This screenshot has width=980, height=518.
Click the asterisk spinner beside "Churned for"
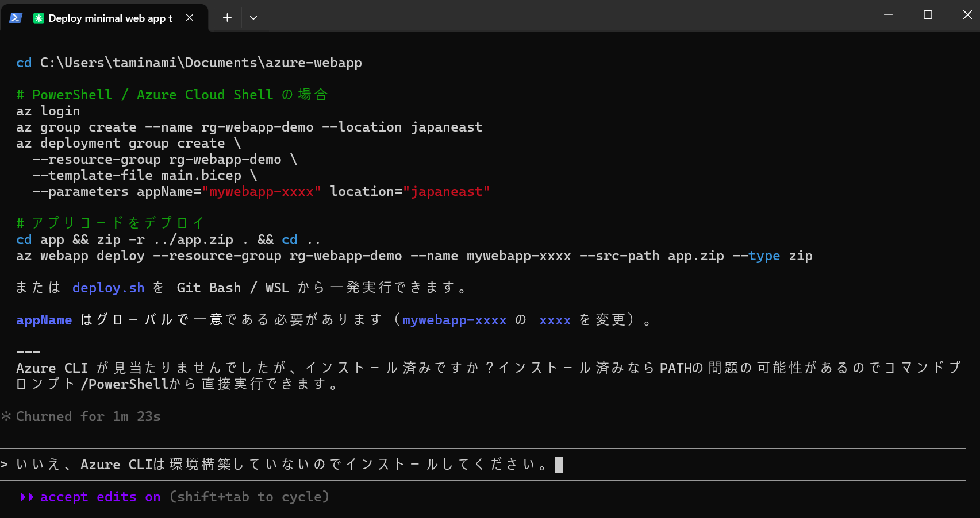pyautogui.click(x=6, y=416)
